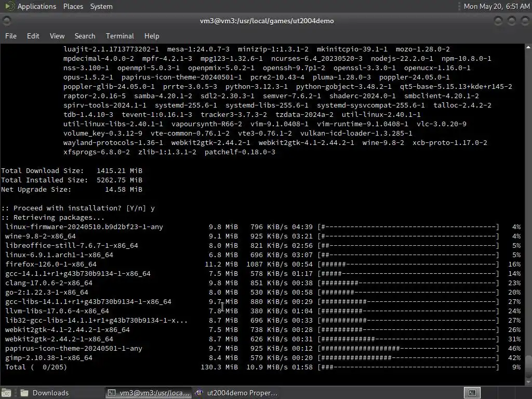Click the wine-9.8-2-x86_64 download line
532x399 pixels.
coord(262,236)
